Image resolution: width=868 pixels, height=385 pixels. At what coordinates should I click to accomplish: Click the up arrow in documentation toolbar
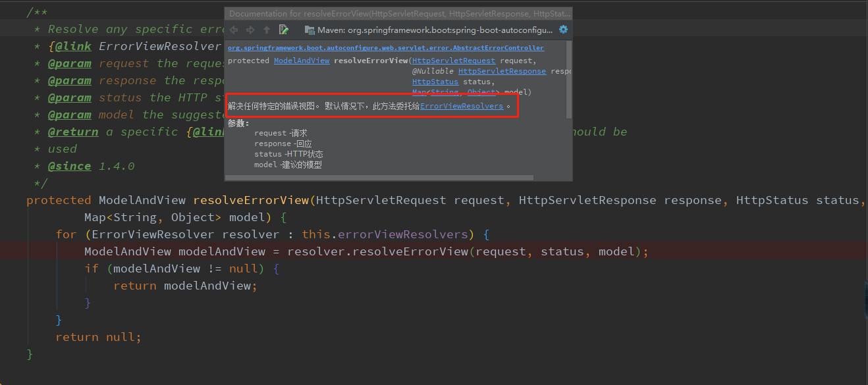tap(267, 30)
